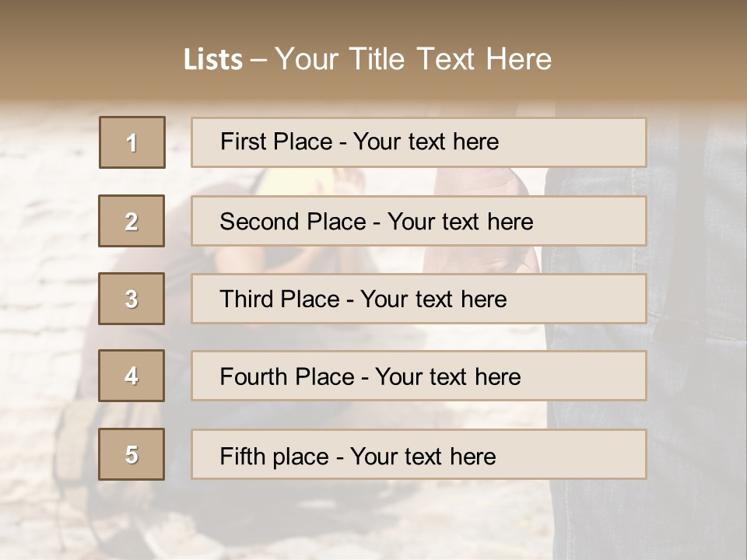Click the 'Second Place' text bar
Screen dimensions: 747x560
click(419, 221)
